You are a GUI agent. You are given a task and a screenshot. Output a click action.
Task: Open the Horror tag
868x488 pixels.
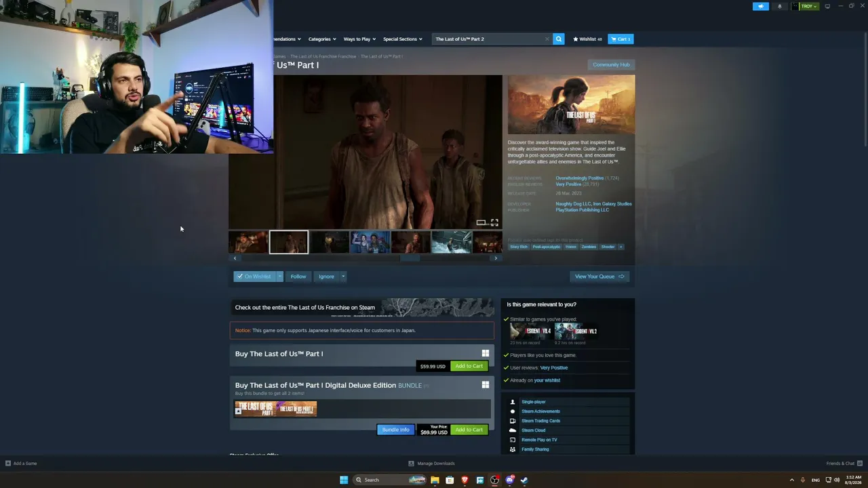click(571, 247)
